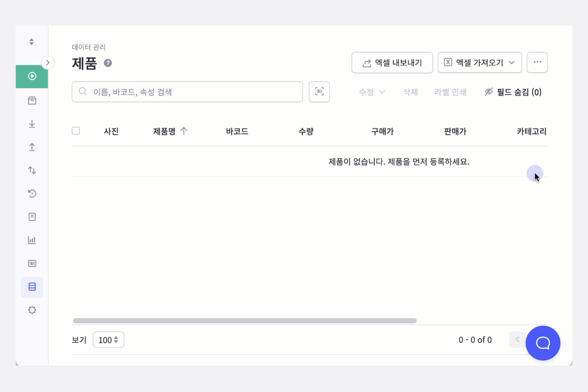Image resolution: width=588 pixels, height=392 pixels.
Task: Click the stock move up-down arrows icon
Action: (x=31, y=170)
